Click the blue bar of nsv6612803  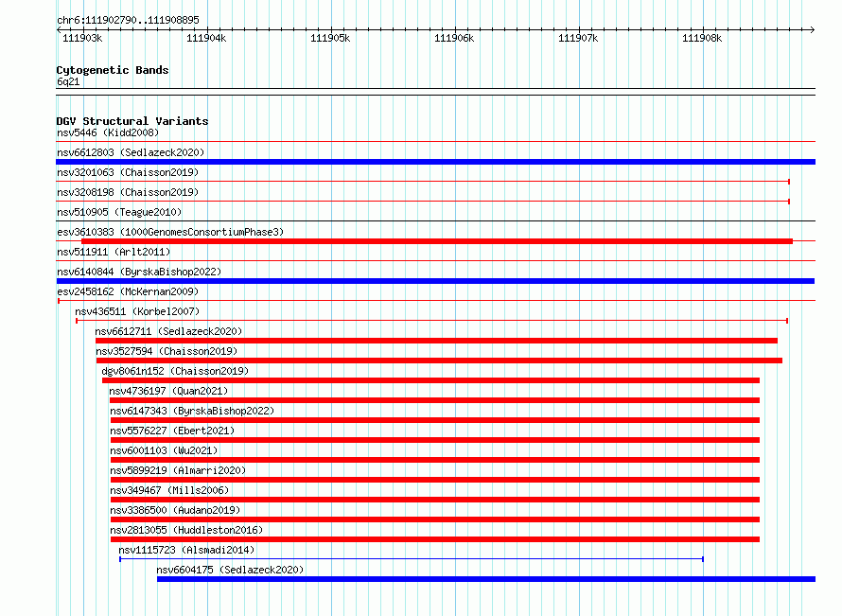(x=435, y=162)
